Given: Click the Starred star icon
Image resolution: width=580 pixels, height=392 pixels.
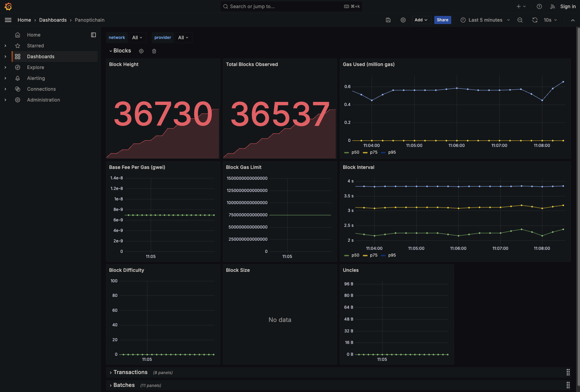Looking at the screenshot, I should [x=18, y=46].
